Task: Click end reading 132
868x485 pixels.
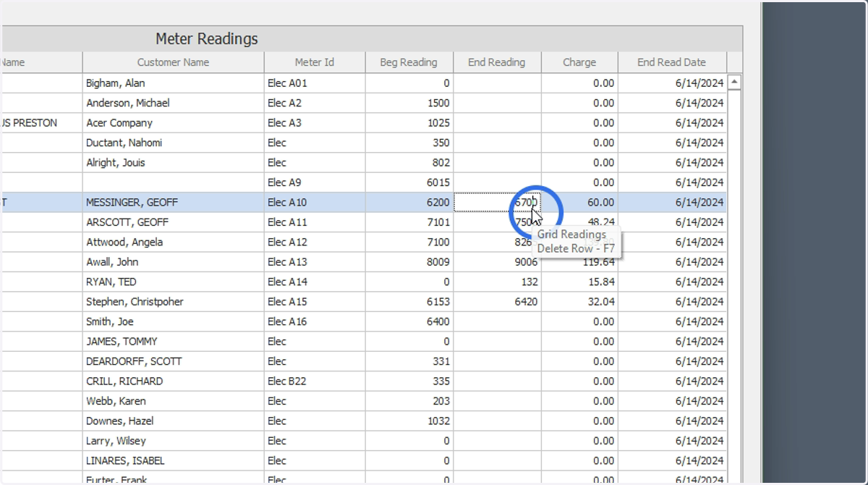Action: point(529,282)
